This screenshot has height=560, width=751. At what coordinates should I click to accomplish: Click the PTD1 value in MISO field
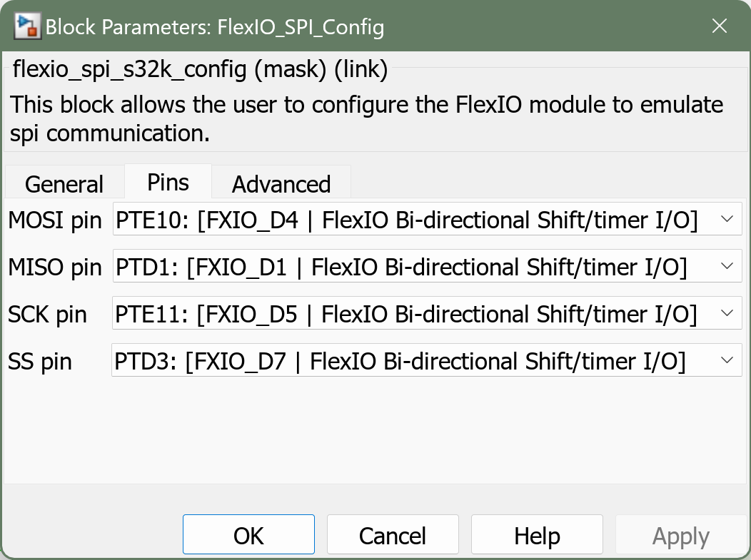pyautogui.click(x=139, y=266)
